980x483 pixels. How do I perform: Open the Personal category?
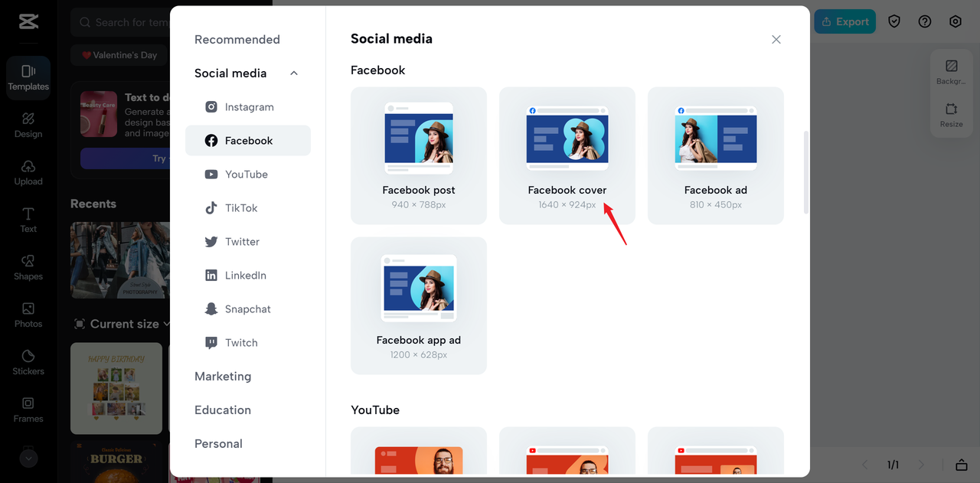(218, 444)
